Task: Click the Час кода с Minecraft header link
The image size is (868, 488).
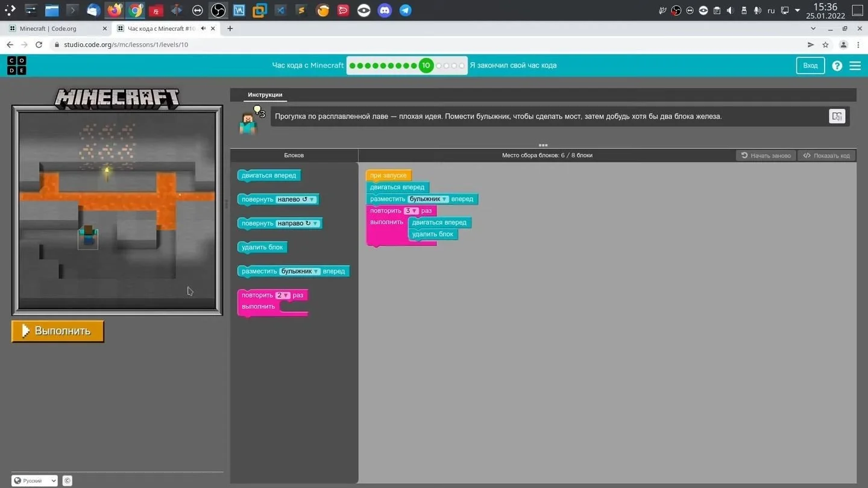Action: (x=308, y=66)
